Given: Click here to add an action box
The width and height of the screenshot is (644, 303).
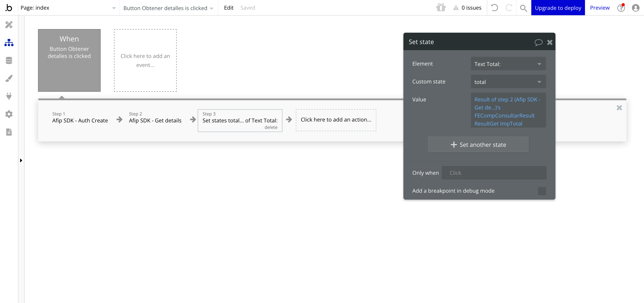Looking at the screenshot, I should (x=336, y=120).
